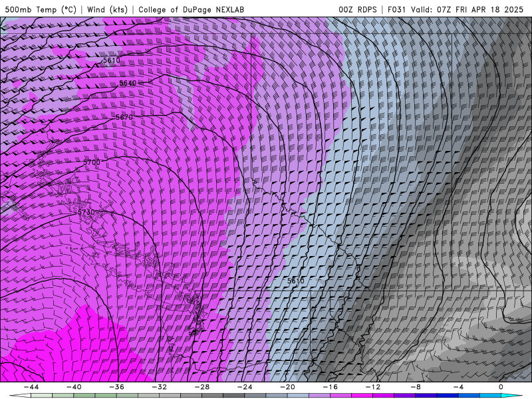Viewport: 532px width, 399px height.
Task: Click the 'F031' forecast hour label
Action: 396,9
